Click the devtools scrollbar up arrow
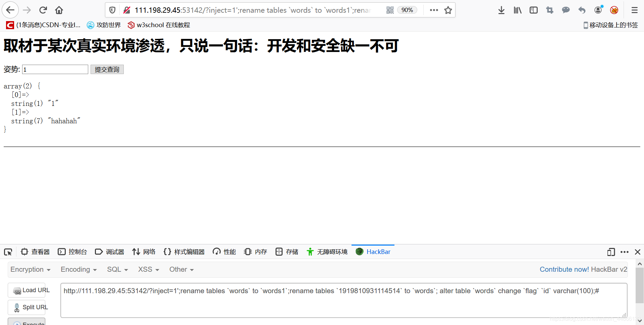The width and height of the screenshot is (644, 325). (x=640, y=264)
